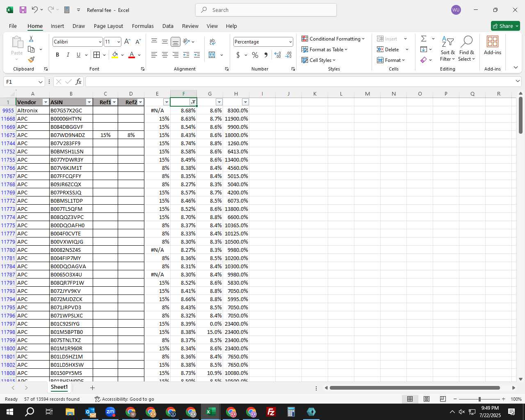The width and height of the screenshot is (525, 420).
Task: Open Zoom app from the taskbar
Action: tap(110, 412)
